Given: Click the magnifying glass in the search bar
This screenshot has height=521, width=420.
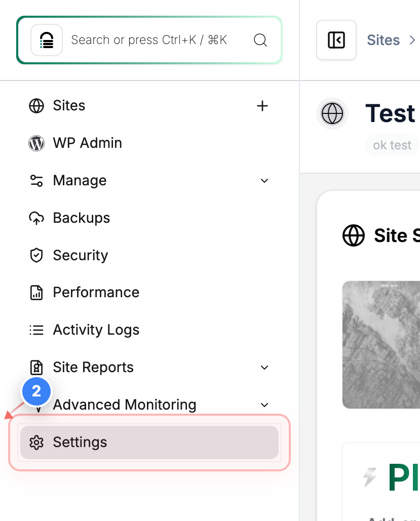Looking at the screenshot, I should [260, 40].
